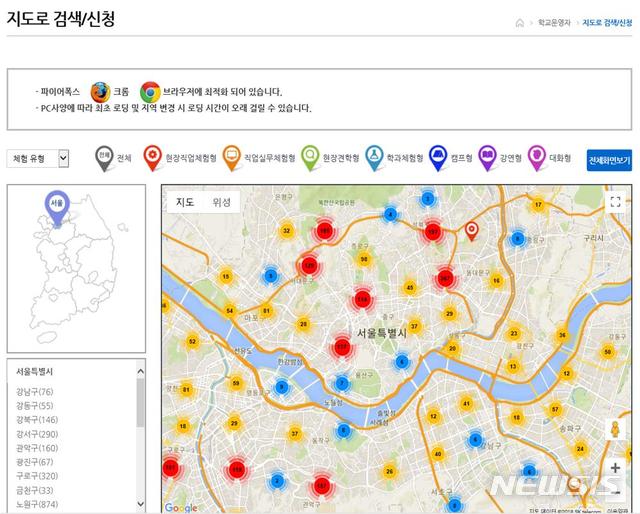Open the yellow cluster labeled 59
Image resolution: width=640 pixels, height=514 pixels.
pyautogui.click(x=236, y=383)
